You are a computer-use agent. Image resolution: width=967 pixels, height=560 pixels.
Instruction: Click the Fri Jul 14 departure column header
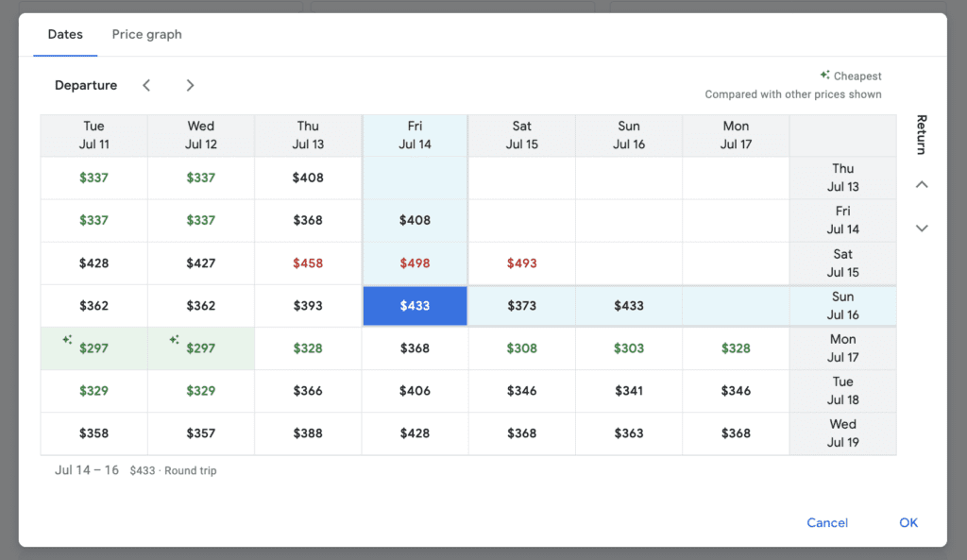click(416, 135)
